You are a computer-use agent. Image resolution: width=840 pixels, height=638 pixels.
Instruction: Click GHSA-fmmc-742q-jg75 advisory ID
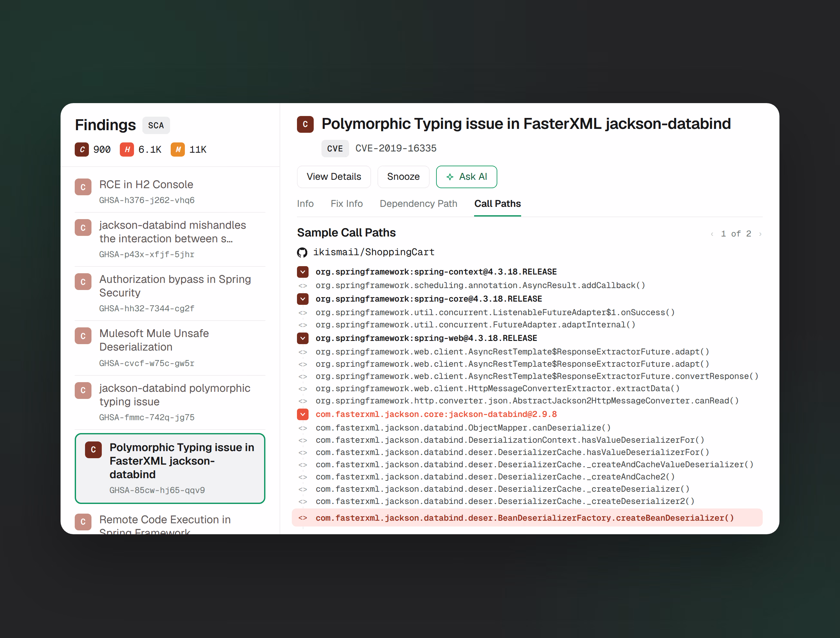point(147,418)
